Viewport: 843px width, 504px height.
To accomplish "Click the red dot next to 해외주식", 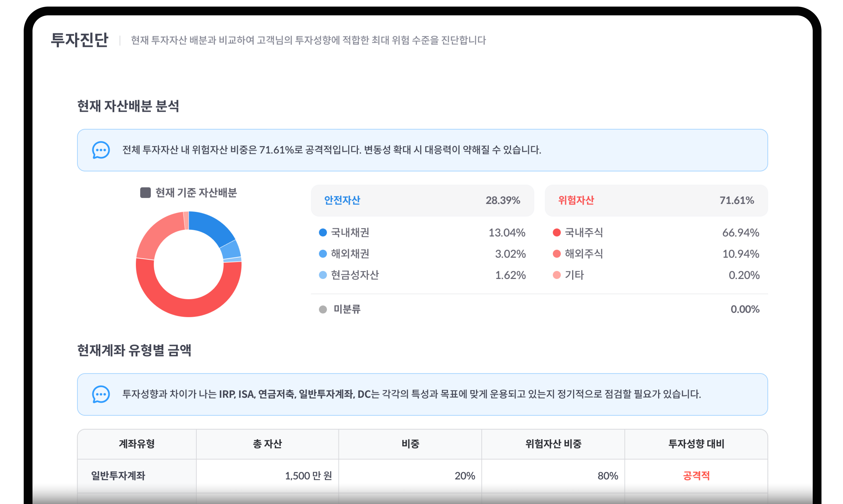I will click(x=557, y=254).
